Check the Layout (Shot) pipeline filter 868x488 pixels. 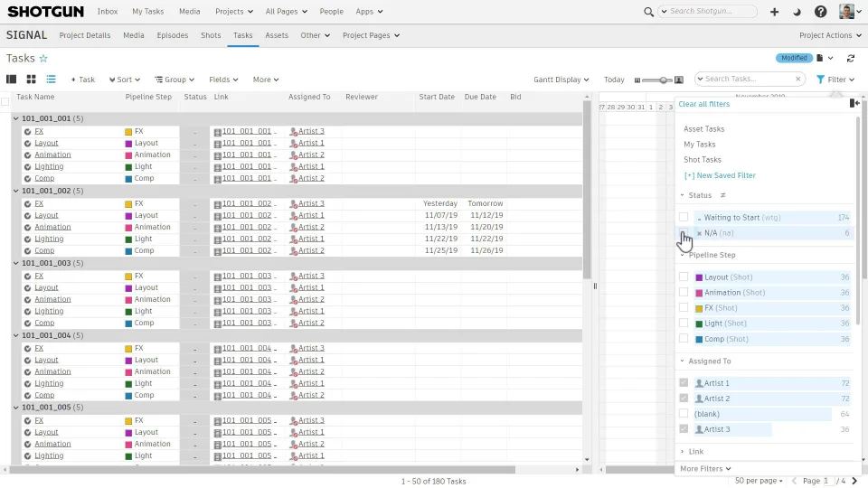tap(684, 277)
